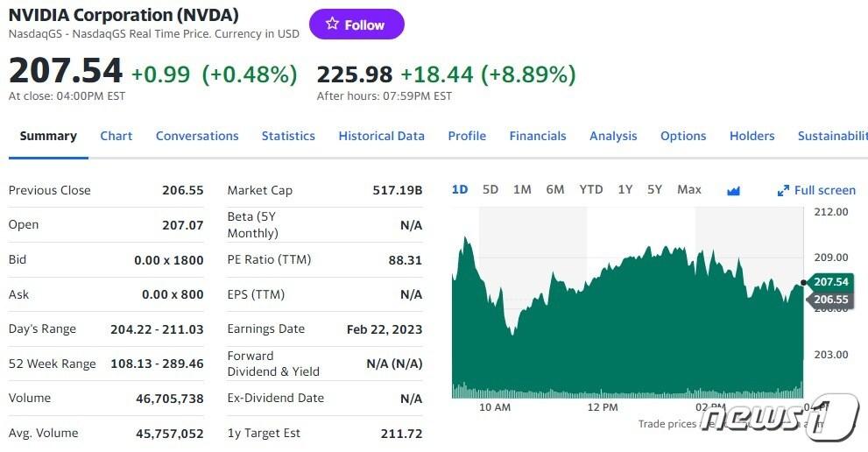Open the Financials tab
Screen dimensions: 868x452
coord(538,136)
